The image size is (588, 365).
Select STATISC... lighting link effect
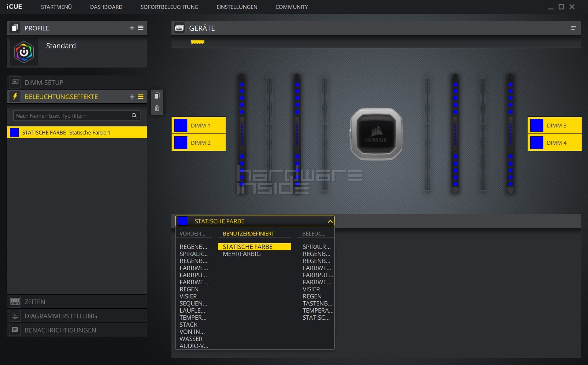[x=316, y=318]
